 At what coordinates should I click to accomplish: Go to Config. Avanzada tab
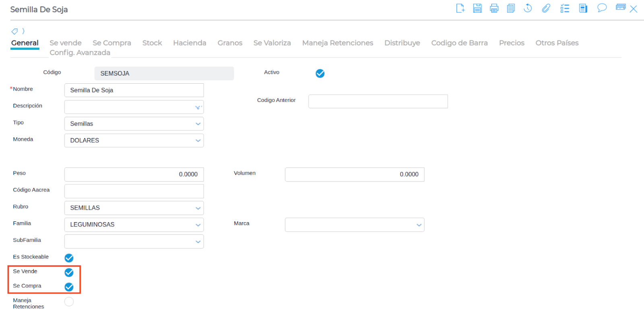(x=80, y=53)
